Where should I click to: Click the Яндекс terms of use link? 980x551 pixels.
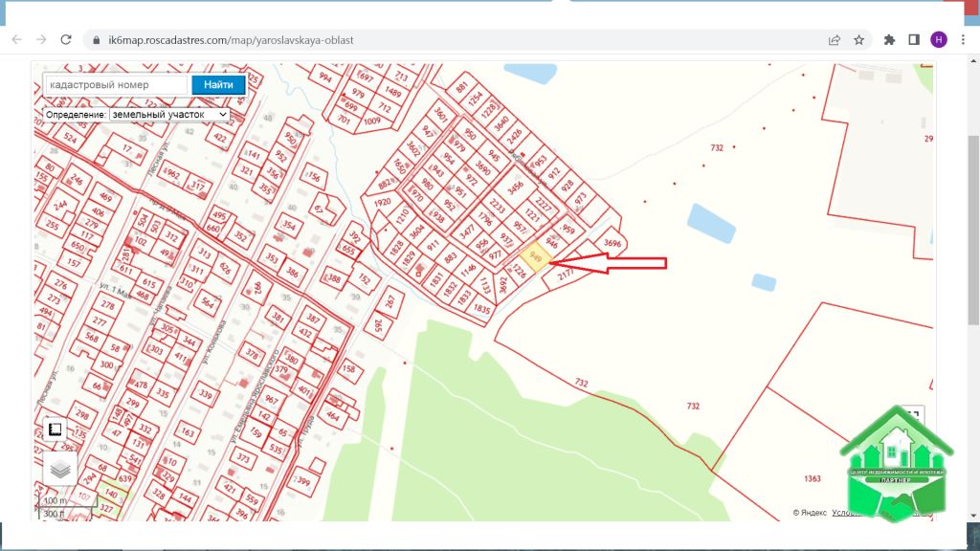click(845, 513)
